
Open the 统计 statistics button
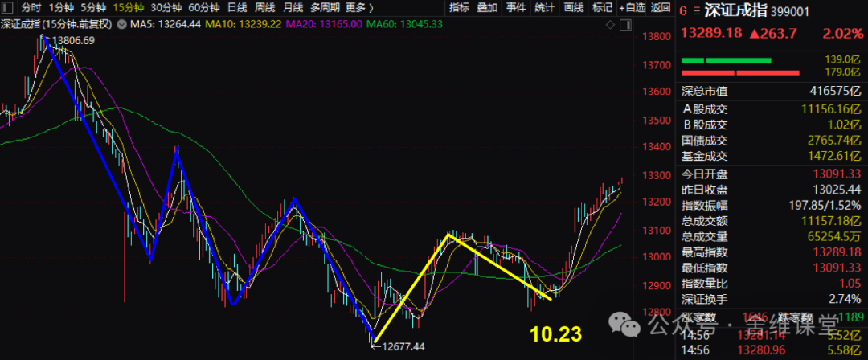tap(545, 8)
